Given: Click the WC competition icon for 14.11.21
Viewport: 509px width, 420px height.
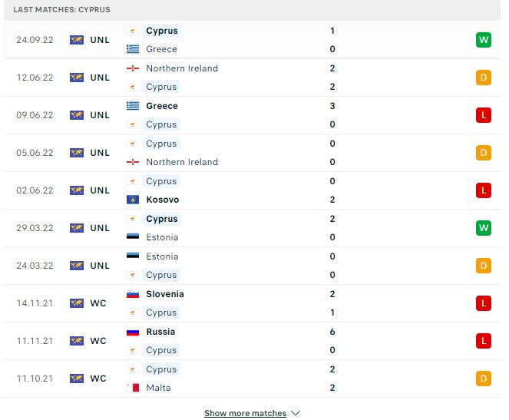Looking at the screenshot, I should coord(76,303).
